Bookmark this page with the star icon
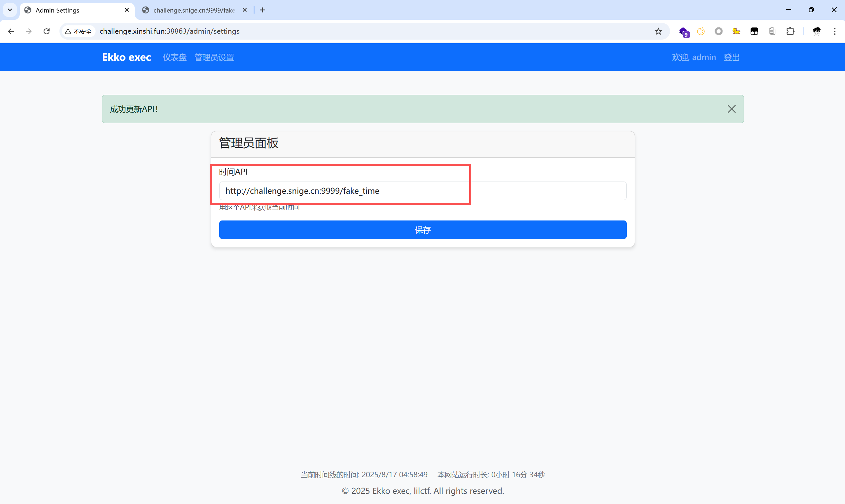 pyautogui.click(x=658, y=31)
